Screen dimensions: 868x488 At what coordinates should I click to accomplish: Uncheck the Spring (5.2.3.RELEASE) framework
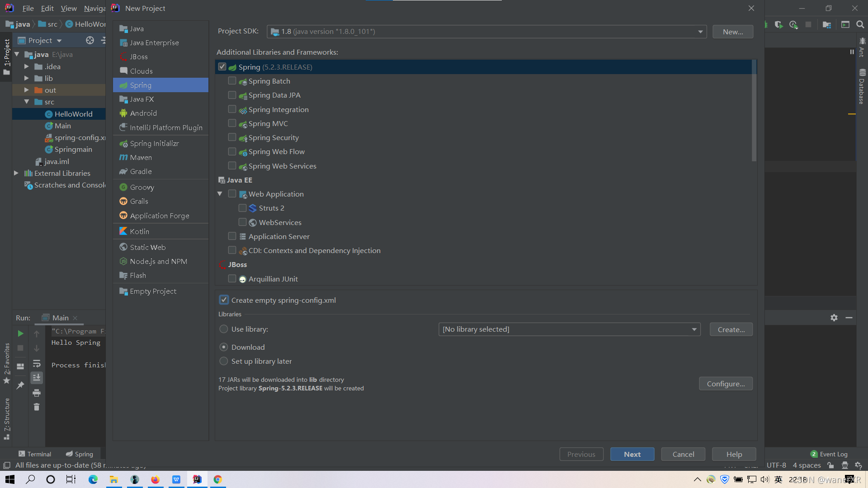pos(222,66)
